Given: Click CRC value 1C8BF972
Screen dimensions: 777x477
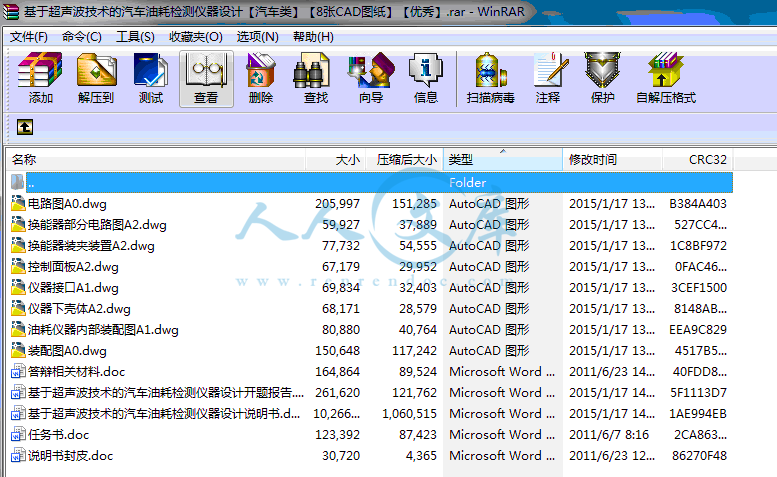Looking at the screenshot, I should [699, 246].
